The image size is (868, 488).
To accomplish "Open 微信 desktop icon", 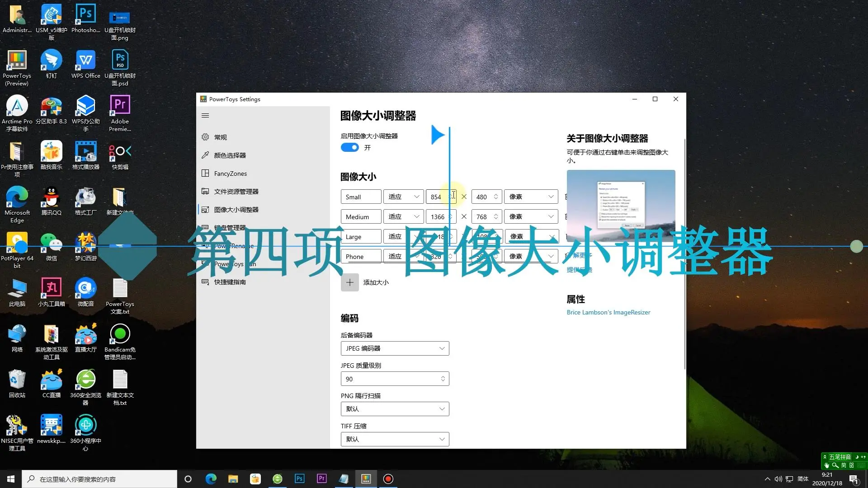I will click(x=52, y=247).
